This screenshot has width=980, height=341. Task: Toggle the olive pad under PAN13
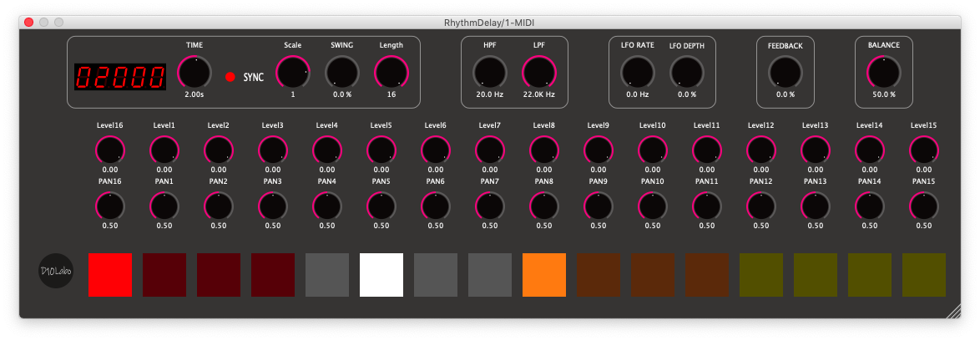pos(816,275)
